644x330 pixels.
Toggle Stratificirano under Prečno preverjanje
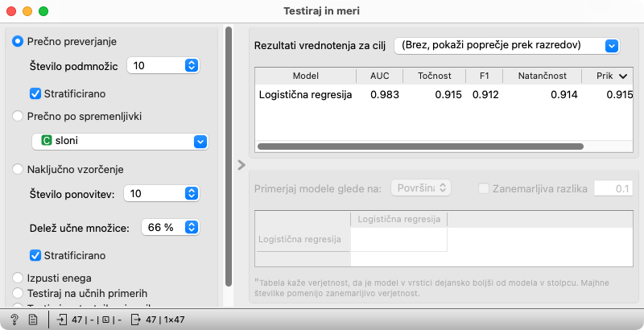pyautogui.click(x=35, y=93)
